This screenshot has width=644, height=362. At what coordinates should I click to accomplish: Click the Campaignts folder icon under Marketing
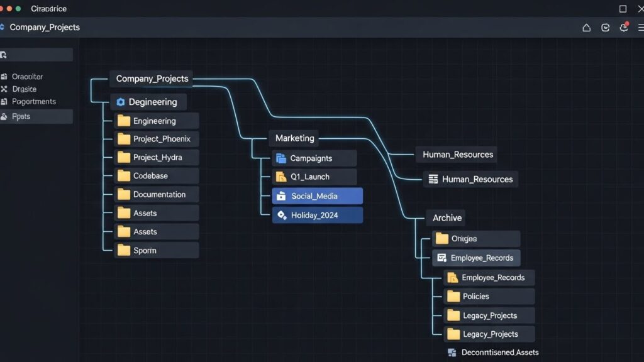click(x=281, y=158)
